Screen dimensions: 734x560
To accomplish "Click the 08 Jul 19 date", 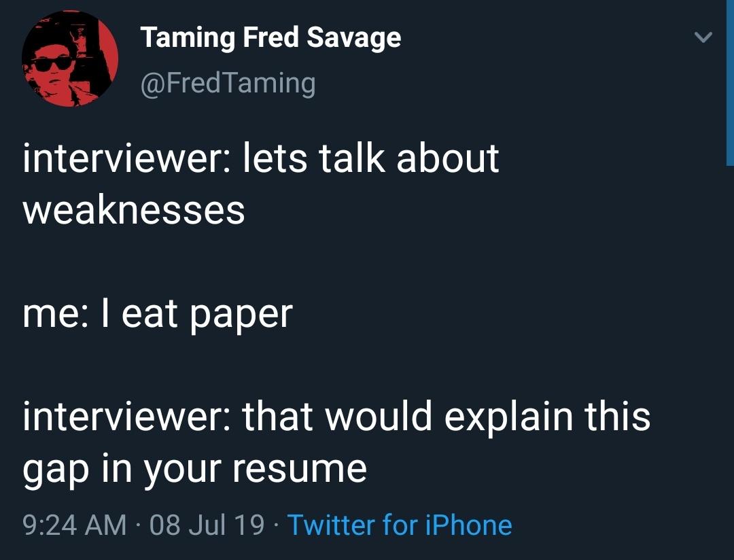I will click(207, 525).
